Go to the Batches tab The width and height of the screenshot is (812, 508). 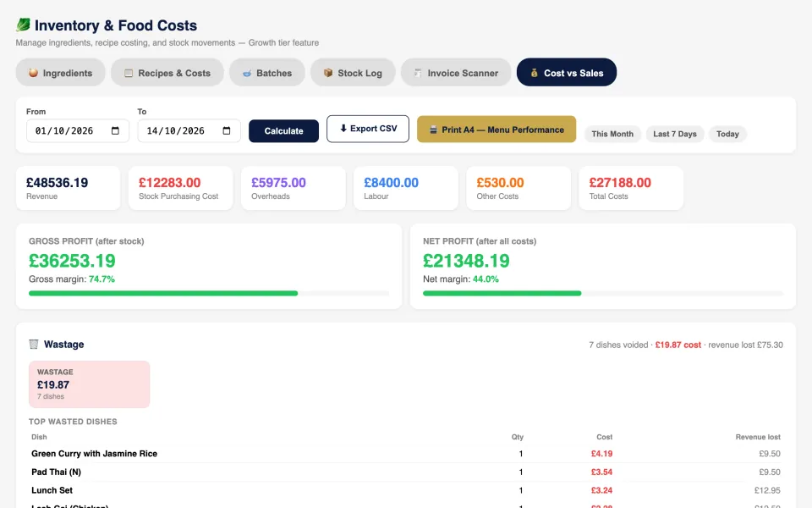[x=267, y=73]
